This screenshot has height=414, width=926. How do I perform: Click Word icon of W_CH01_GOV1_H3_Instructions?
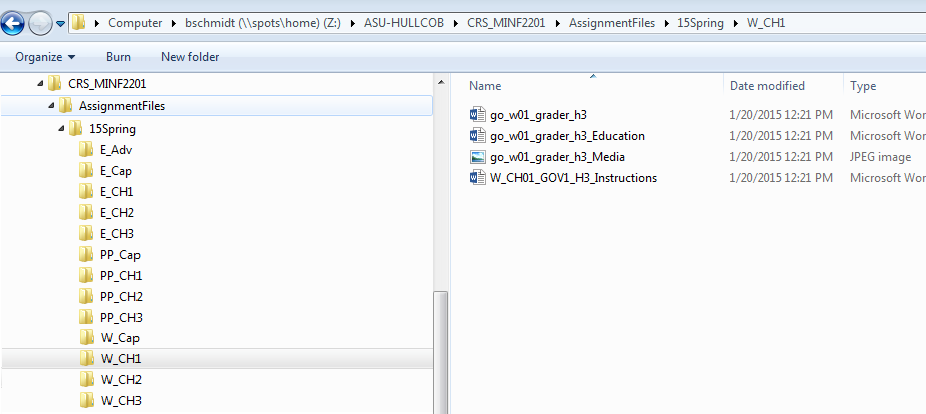pos(477,178)
